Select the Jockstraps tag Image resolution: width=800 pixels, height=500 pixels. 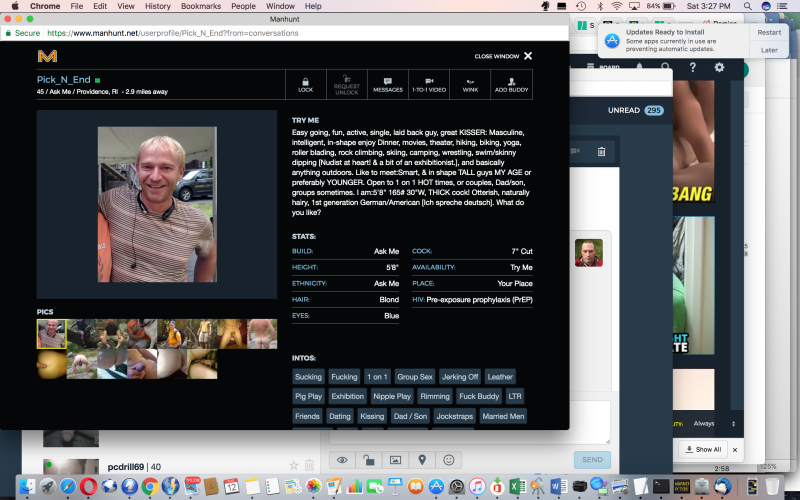pos(455,416)
